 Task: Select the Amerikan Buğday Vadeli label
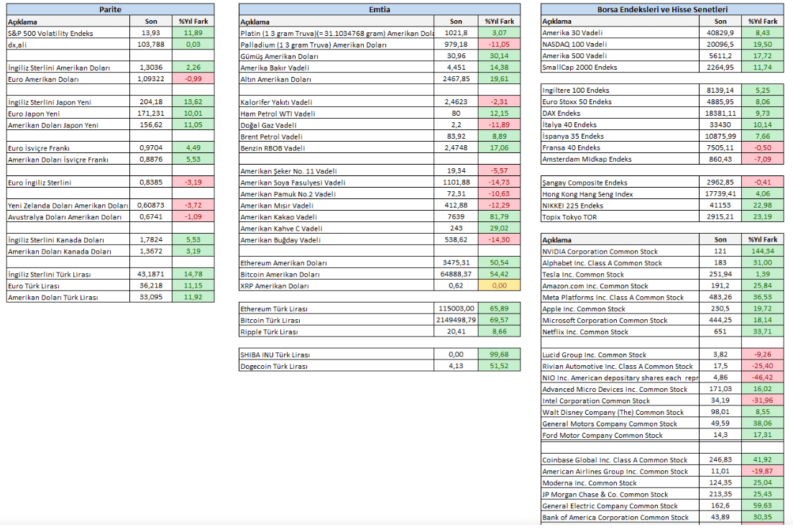coord(336,239)
